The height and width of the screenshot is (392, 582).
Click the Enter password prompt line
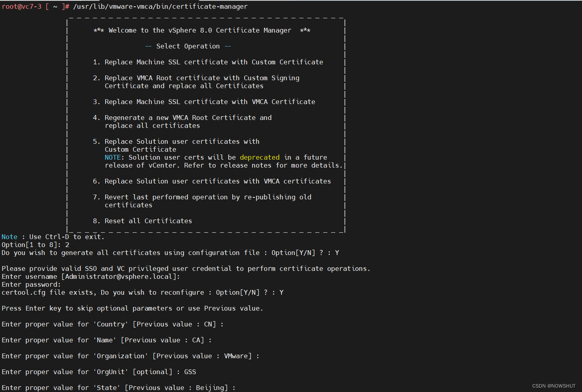click(x=31, y=284)
